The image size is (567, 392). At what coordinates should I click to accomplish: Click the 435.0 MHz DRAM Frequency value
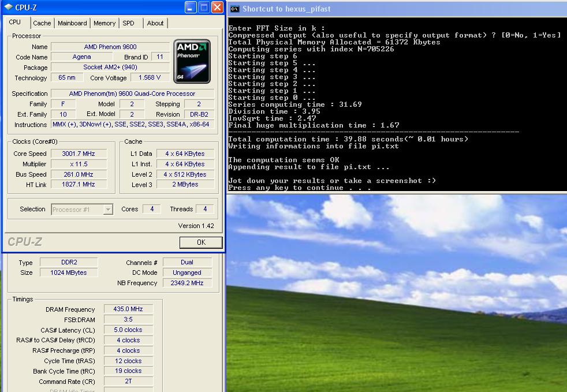128,309
